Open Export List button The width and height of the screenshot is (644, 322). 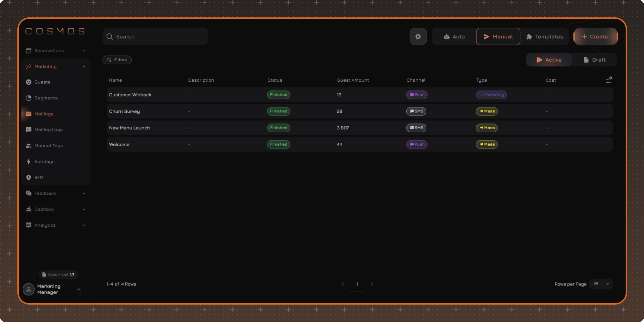59,274
